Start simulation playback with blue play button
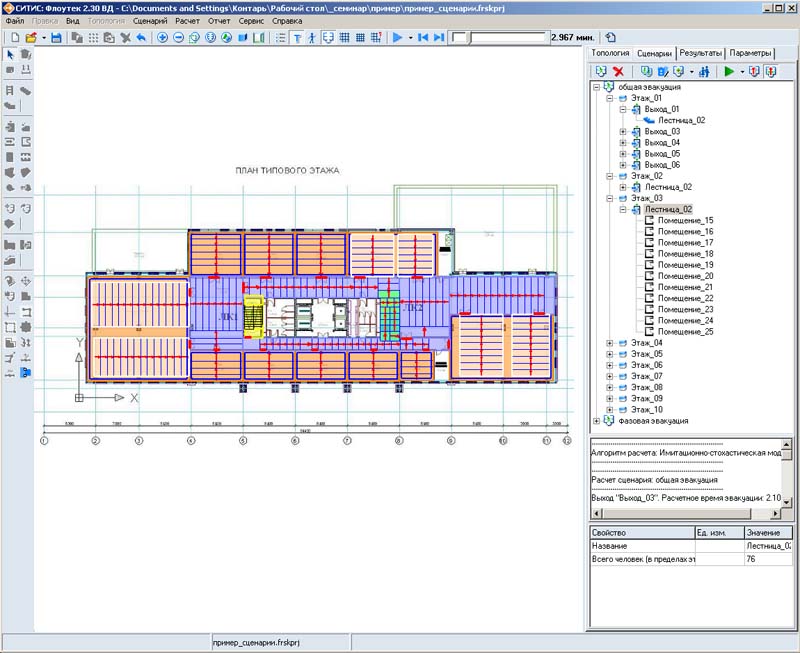This screenshot has width=800, height=653. (397, 37)
